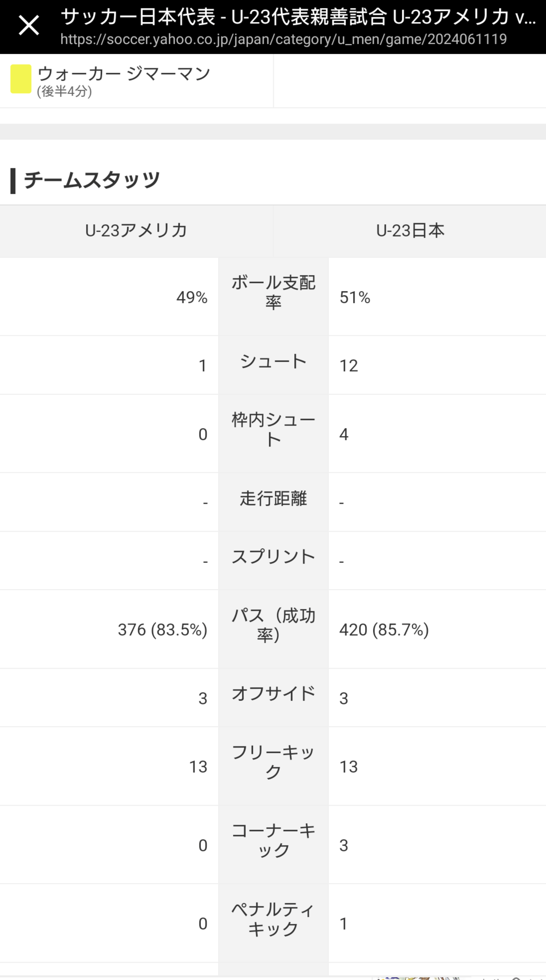546x980 pixels.
Task: Close the in-app browser with the X icon
Action: pyautogui.click(x=29, y=26)
